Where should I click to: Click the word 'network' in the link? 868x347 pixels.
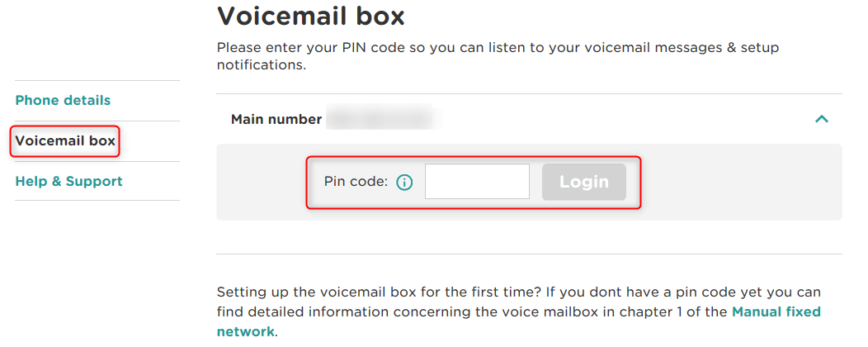245,331
